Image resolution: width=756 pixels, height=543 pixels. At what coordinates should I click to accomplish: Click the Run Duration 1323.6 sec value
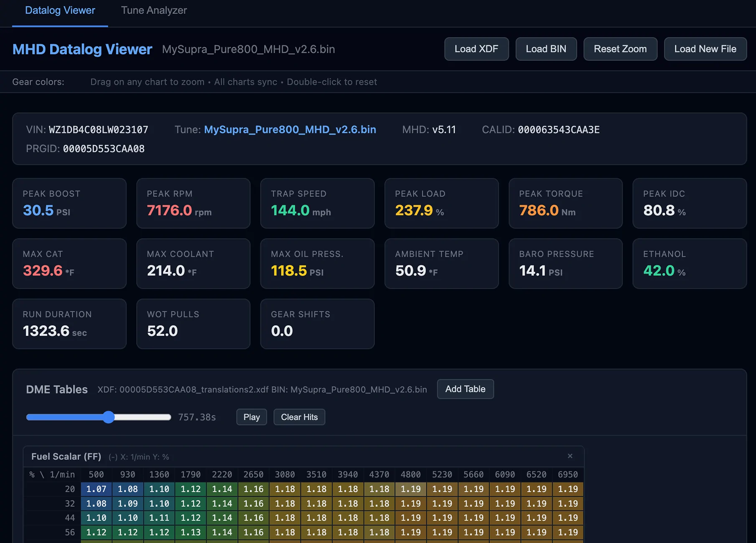click(55, 331)
